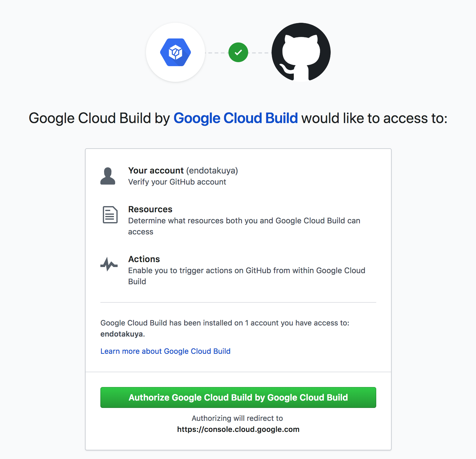Click the person silhouette account icon

click(108, 176)
